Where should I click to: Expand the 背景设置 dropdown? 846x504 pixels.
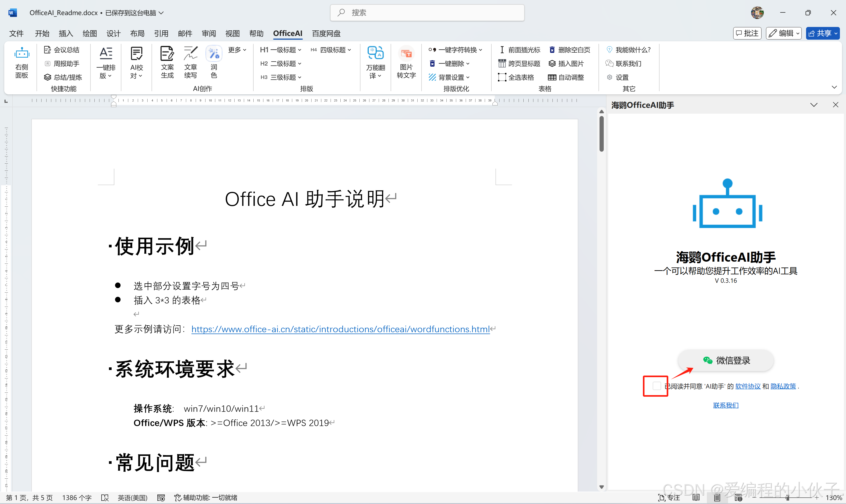point(449,77)
